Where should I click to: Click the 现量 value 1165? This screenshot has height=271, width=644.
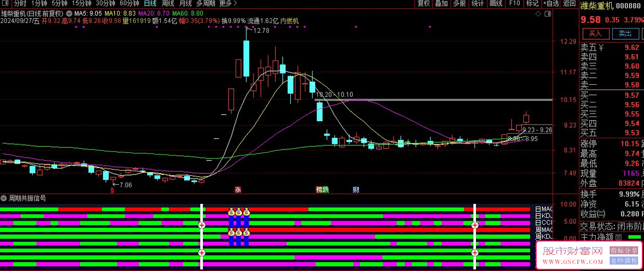631,174
